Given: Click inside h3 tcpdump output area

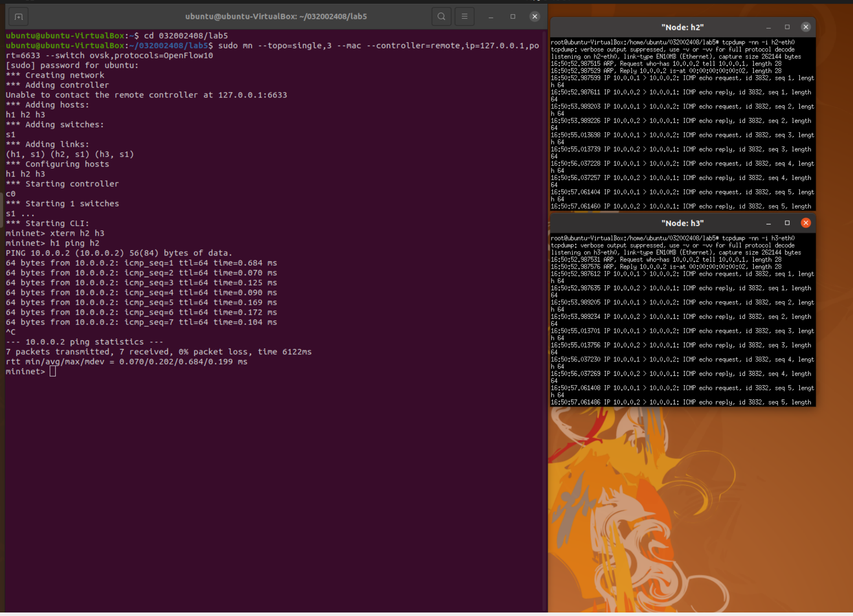Looking at the screenshot, I should pyautogui.click(x=682, y=325).
